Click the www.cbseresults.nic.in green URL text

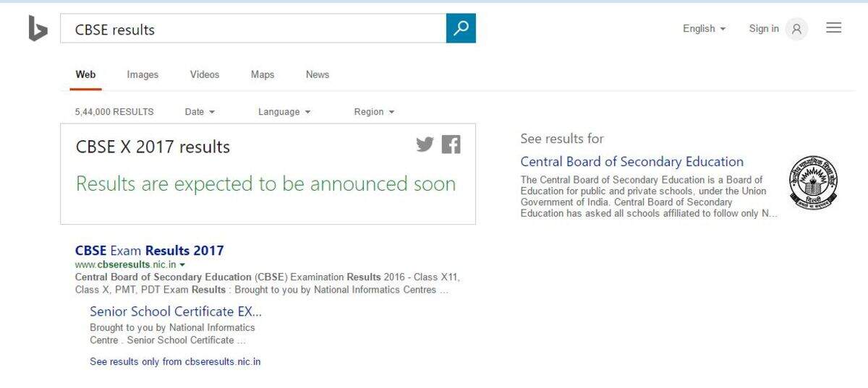coord(126,265)
